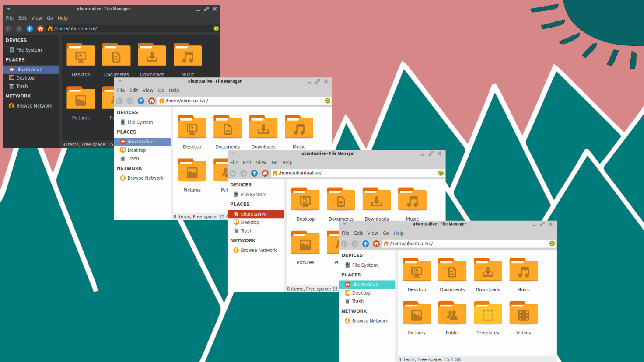
Task: Open Help menu in the dark-theme window
Action: 63,18
